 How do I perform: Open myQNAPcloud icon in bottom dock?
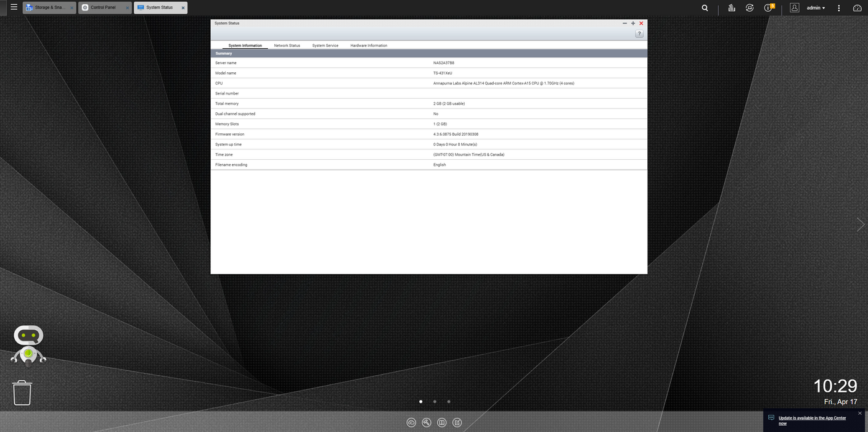[411, 423]
